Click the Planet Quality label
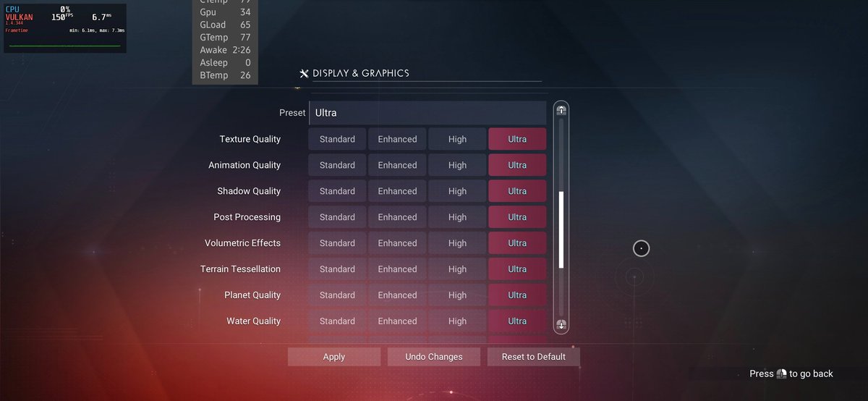This screenshot has height=401, width=868. (x=252, y=295)
